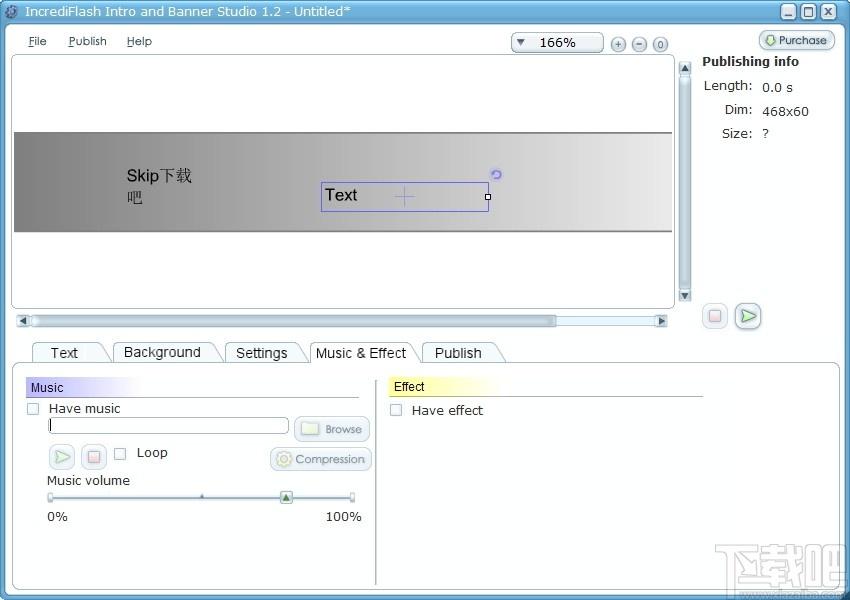The height and width of the screenshot is (600, 850).
Task: Enable the Have music checkbox
Action: [x=33, y=409]
